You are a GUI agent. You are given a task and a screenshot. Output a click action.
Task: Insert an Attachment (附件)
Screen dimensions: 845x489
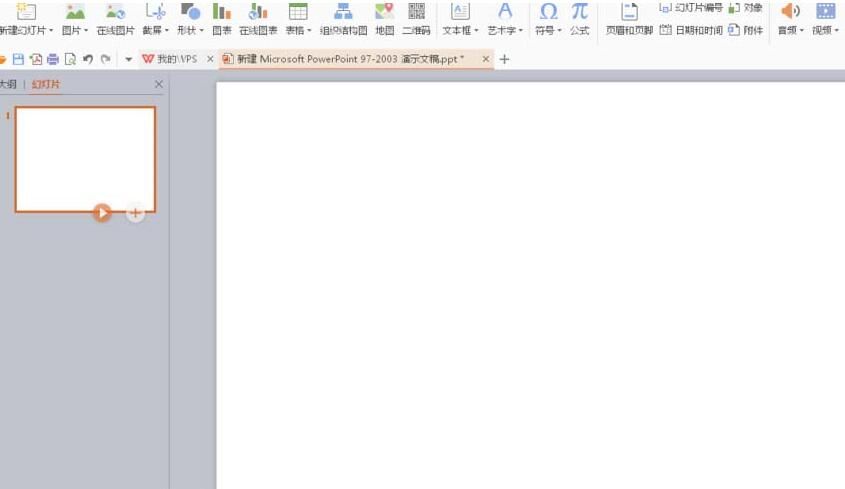(745, 30)
